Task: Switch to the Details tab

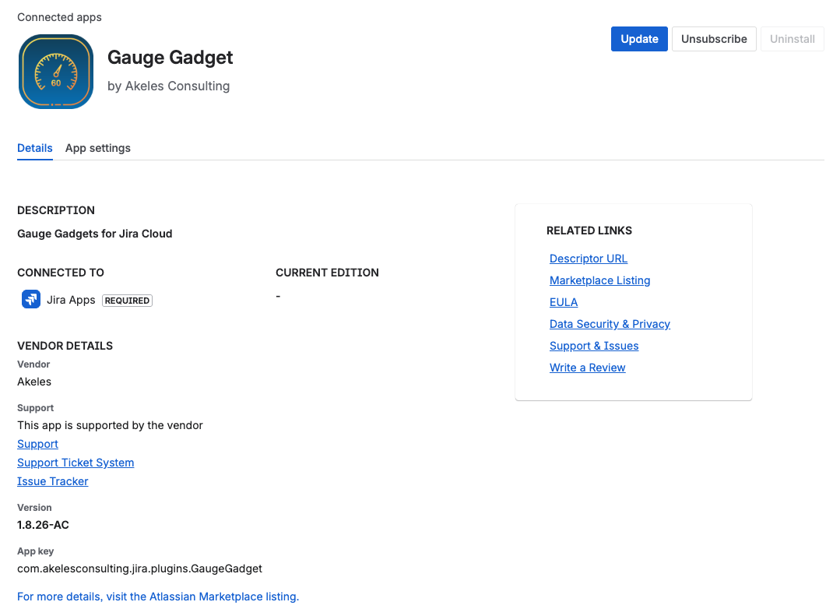Action: tap(35, 148)
